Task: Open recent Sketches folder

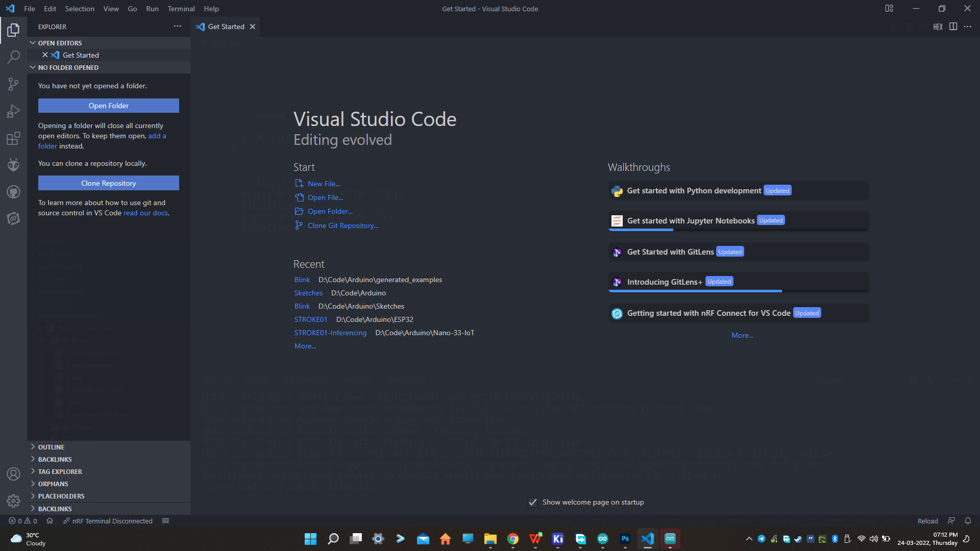Action: point(308,293)
